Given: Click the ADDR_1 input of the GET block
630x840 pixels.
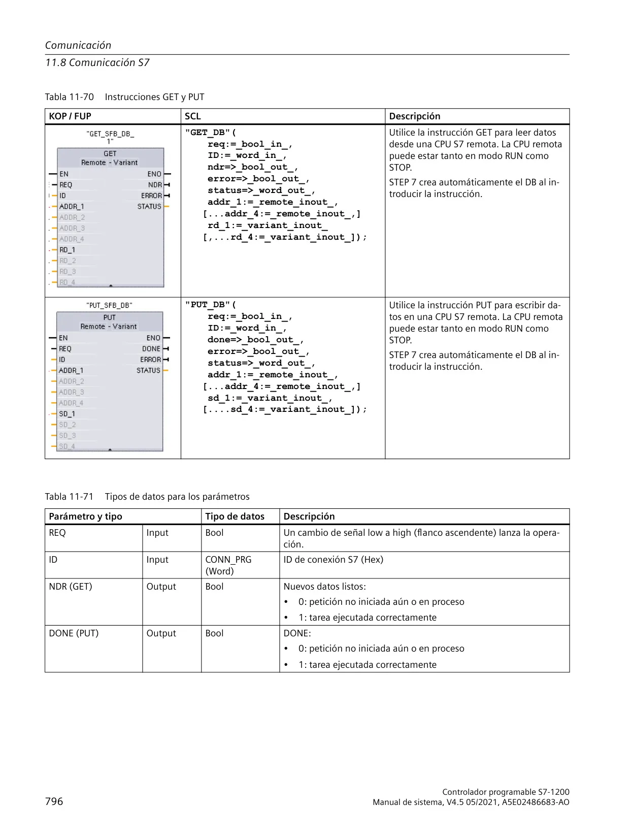Looking at the screenshot, I should tap(72, 207).
